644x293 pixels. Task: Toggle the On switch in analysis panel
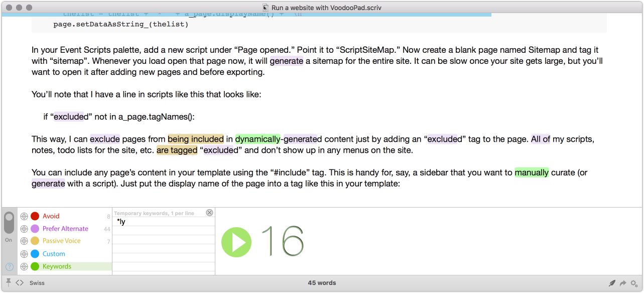(x=9, y=223)
